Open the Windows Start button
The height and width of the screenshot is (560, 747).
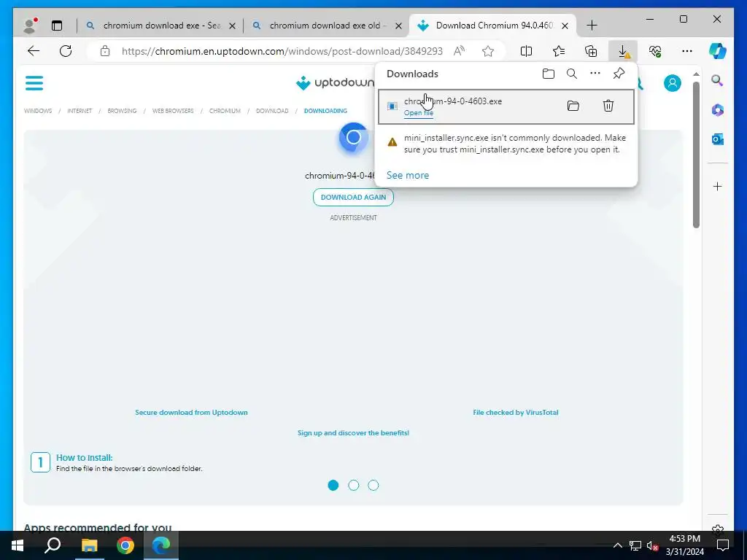tap(18, 545)
